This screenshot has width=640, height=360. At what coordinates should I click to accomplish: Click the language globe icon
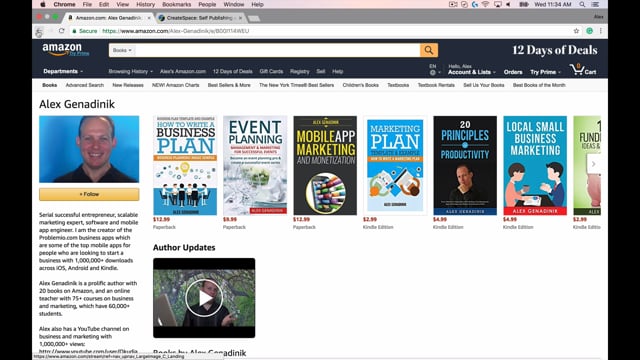click(x=433, y=73)
